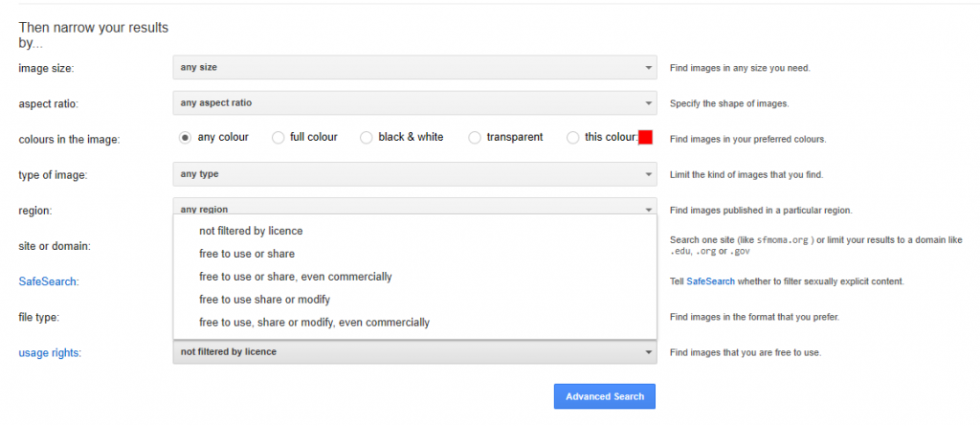Click the aspect ratio dropdown arrow
The image size is (980, 426).
point(648,102)
